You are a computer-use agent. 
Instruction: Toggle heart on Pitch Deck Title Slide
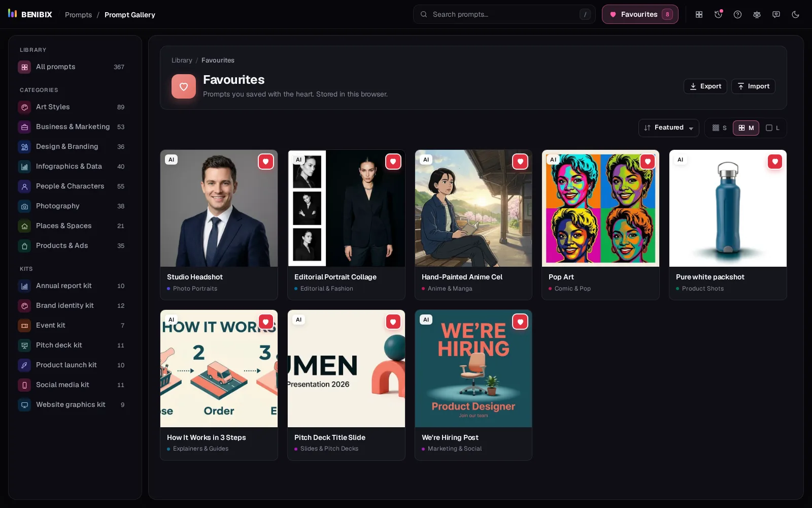[x=393, y=322]
